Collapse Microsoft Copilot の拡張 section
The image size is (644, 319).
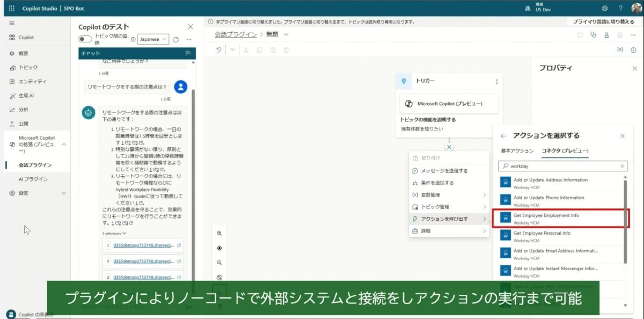point(64,144)
